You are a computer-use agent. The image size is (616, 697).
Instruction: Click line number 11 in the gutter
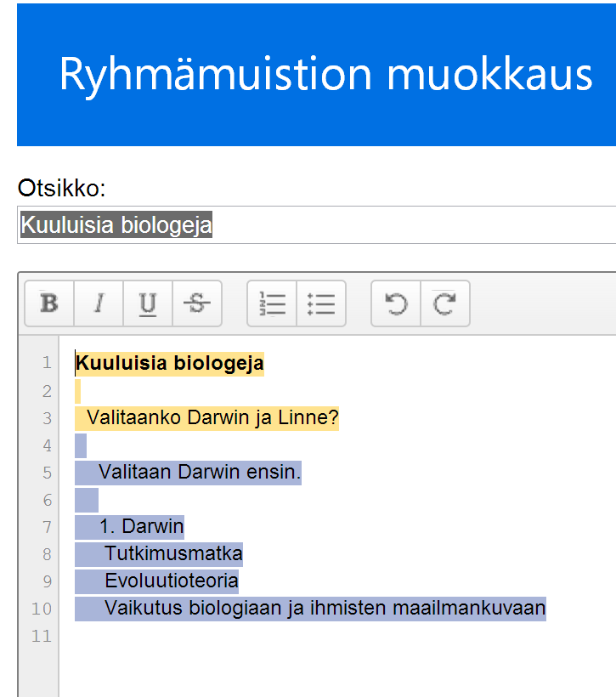pyautogui.click(x=42, y=636)
